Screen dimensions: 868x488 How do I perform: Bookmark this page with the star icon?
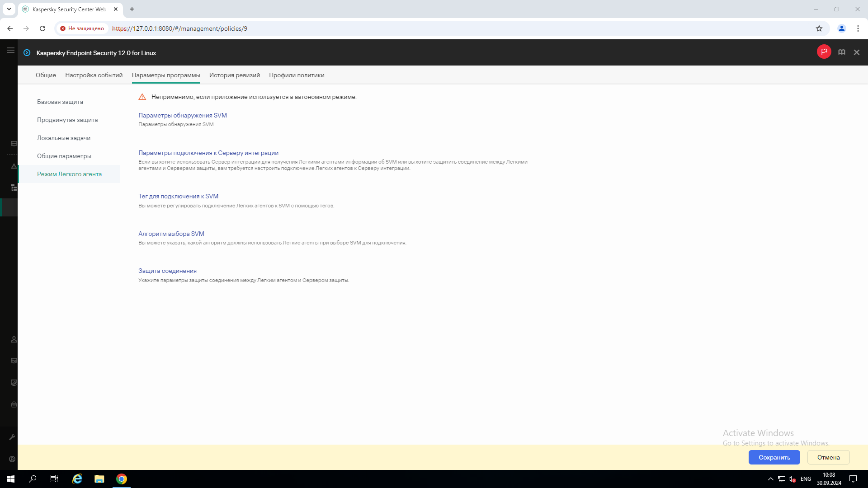tap(819, 28)
